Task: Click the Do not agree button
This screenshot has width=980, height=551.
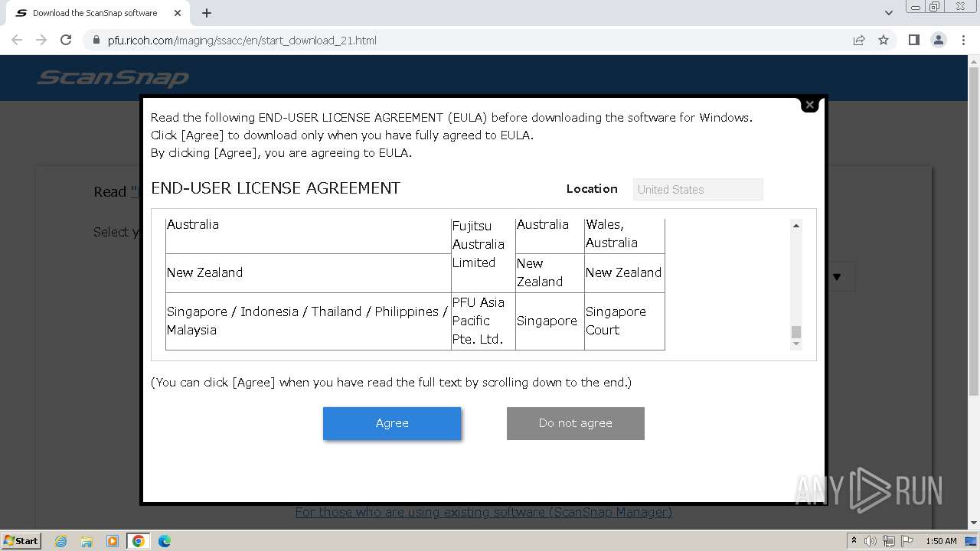Action: pos(576,423)
